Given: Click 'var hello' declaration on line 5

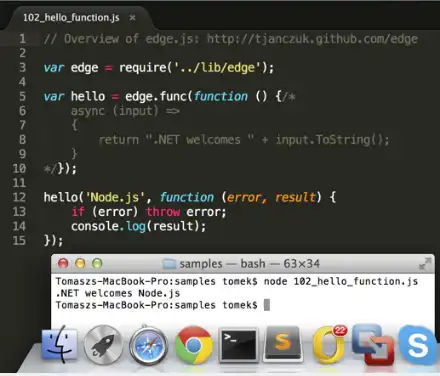Looking at the screenshot, I should click(x=74, y=96).
